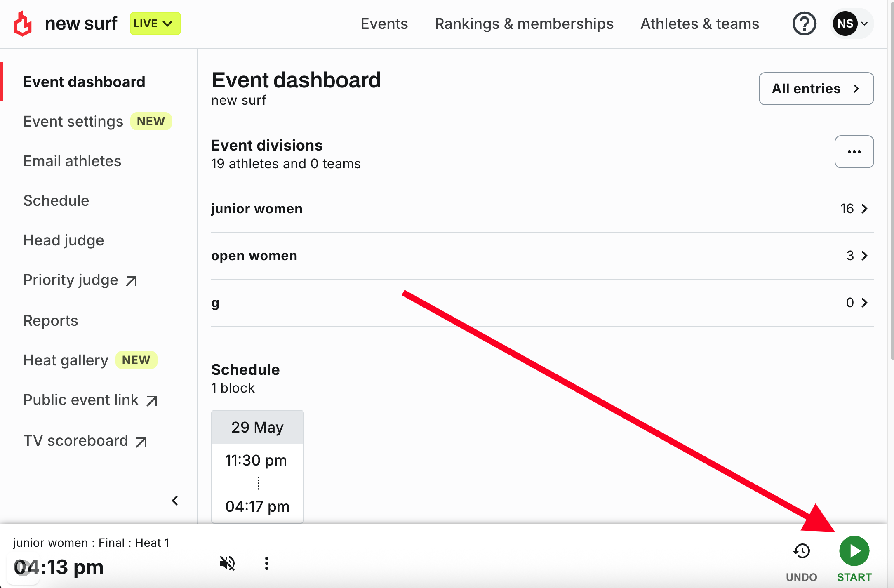Expand the junior women division row
Image resolution: width=894 pixels, height=588 pixels.
pos(542,209)
